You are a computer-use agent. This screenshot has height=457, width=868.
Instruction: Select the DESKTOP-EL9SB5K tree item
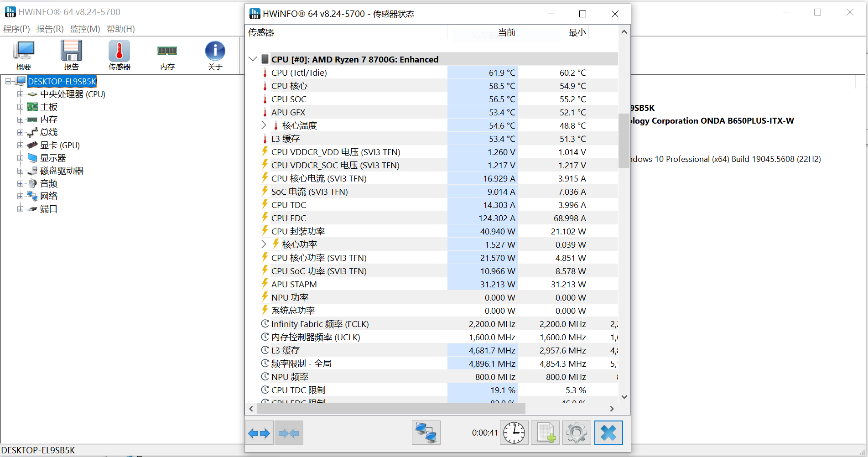tap(62, 81)
